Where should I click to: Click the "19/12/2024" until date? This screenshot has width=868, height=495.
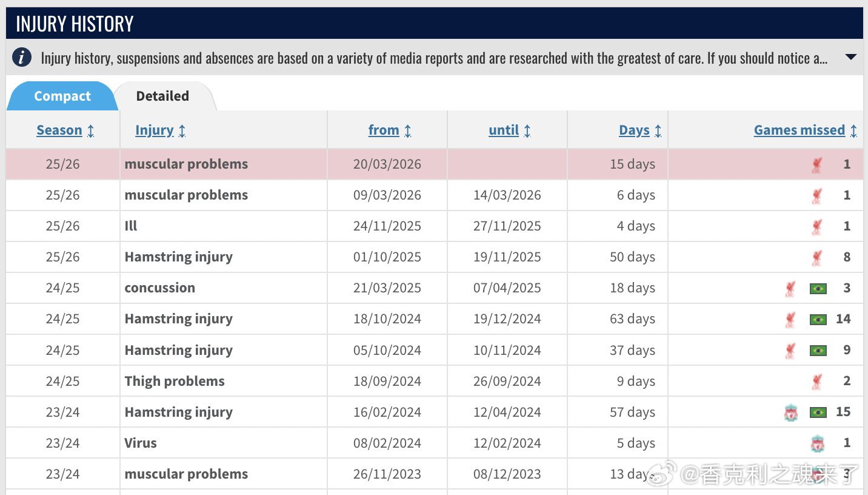click(x=507, y=319)
